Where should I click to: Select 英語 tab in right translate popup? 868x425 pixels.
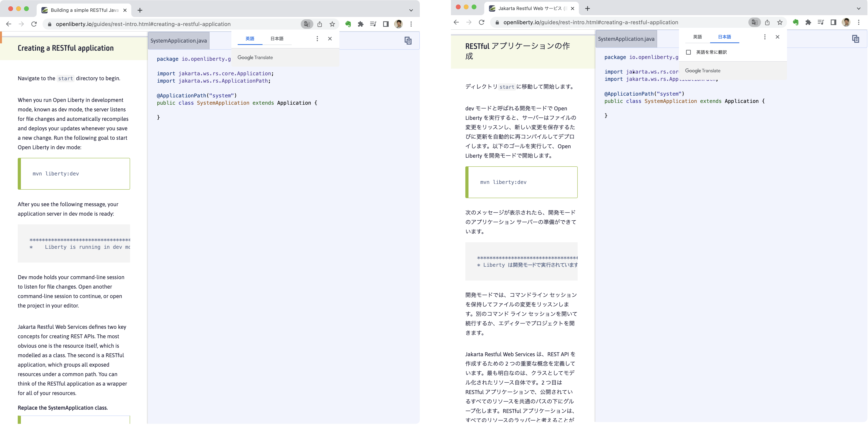coord(698,37)
